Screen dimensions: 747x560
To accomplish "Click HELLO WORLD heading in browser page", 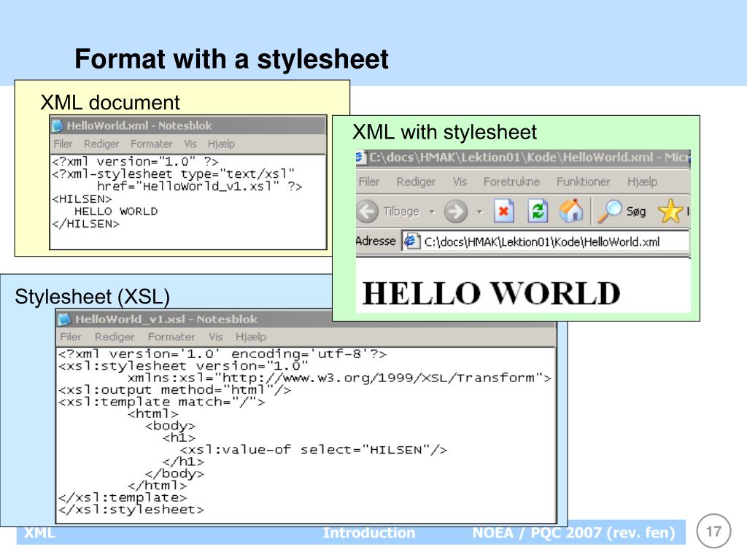I will click(x=491, y=292).
